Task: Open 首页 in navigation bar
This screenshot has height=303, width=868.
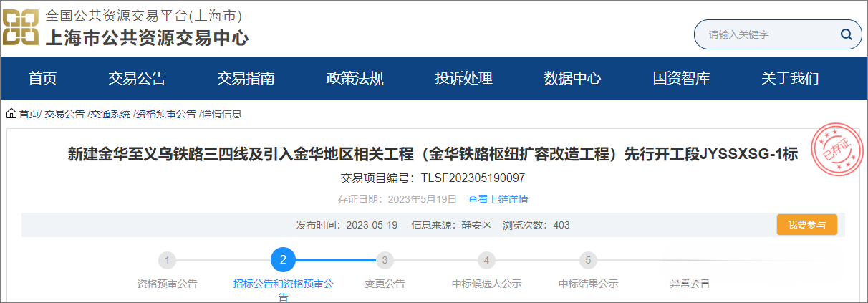Action: (x=43, y=78)
